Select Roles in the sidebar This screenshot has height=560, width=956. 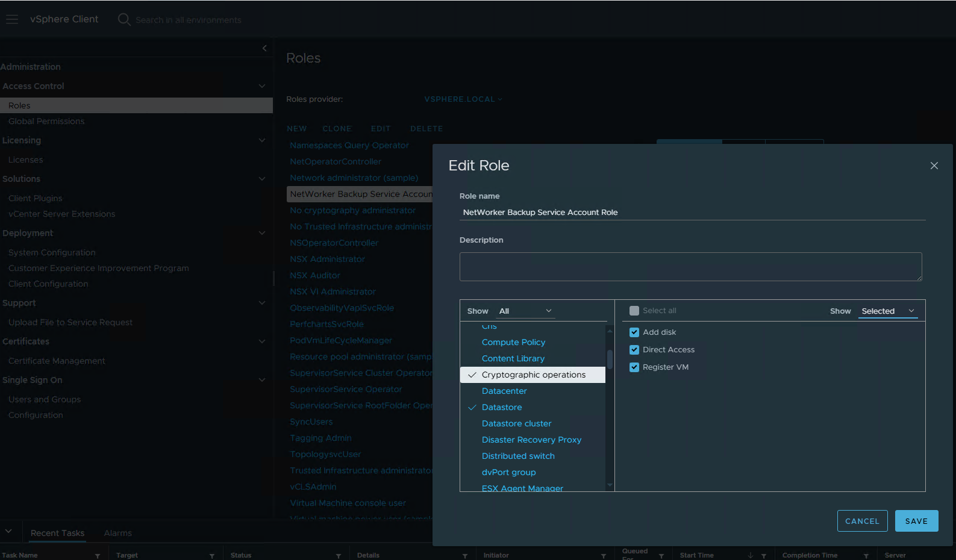(136, 105)
